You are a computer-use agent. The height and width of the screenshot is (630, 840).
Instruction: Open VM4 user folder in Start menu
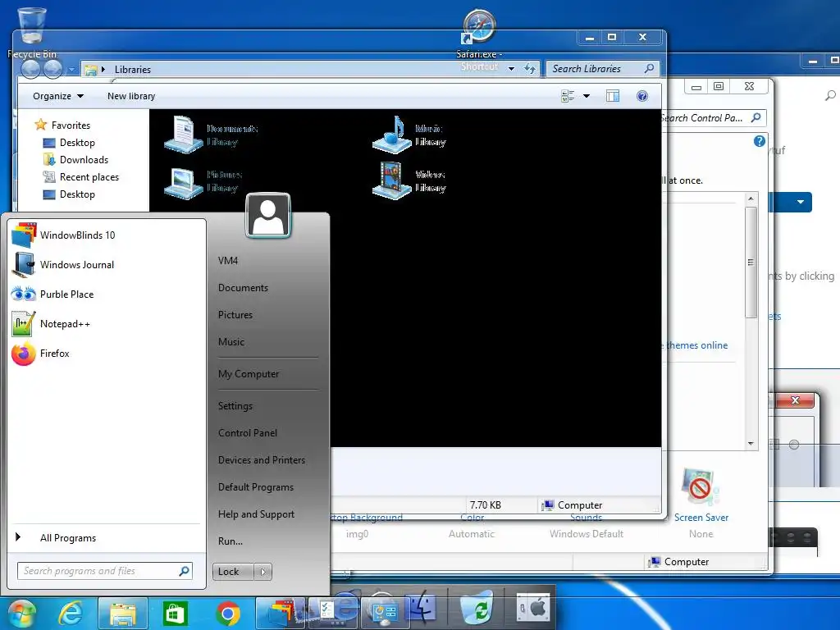[228, 260]
